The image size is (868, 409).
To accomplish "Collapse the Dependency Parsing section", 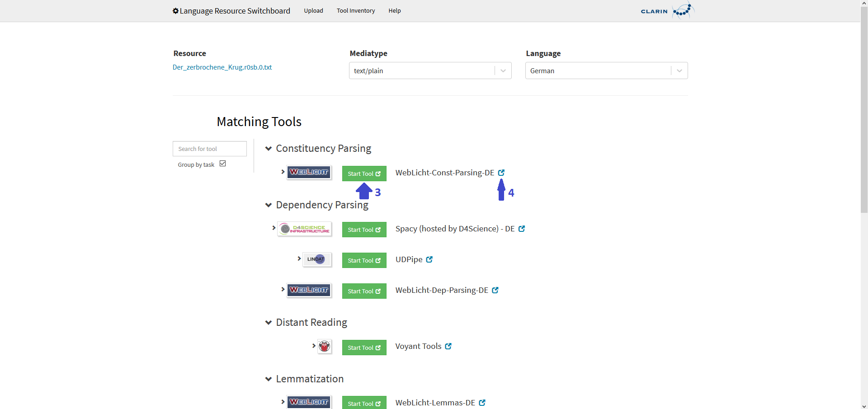I will point(269,205).
